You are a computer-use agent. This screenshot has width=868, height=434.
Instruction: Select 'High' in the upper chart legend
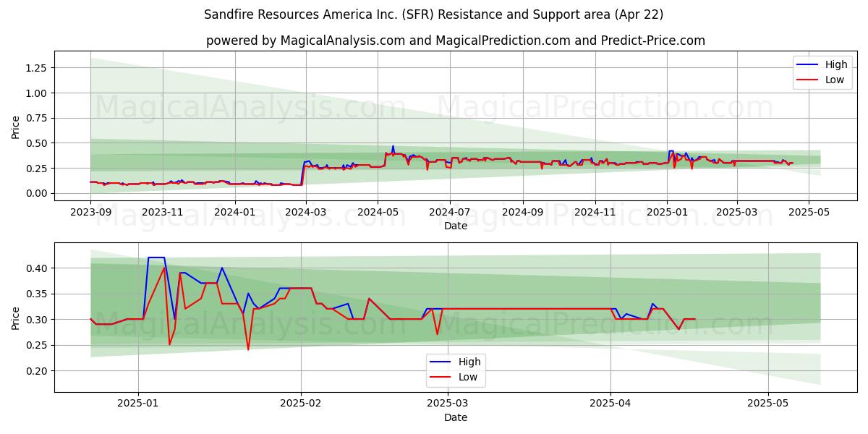coord(836,64)
